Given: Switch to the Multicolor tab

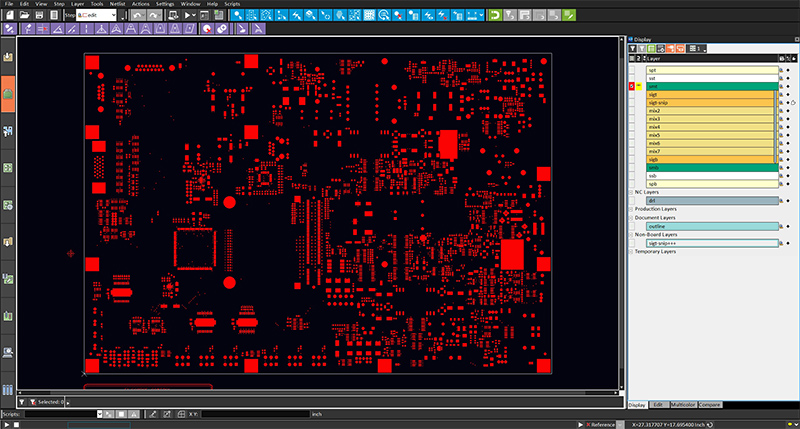Looking at the screenshot, I should point(684,404).
